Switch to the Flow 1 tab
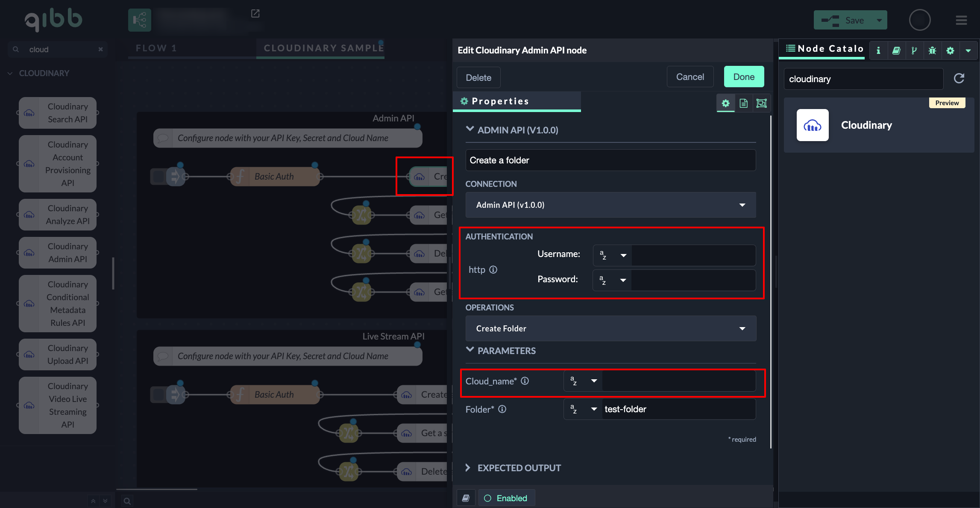The width and height of the screenshot is (980, 508). click(x=156, y=48)
